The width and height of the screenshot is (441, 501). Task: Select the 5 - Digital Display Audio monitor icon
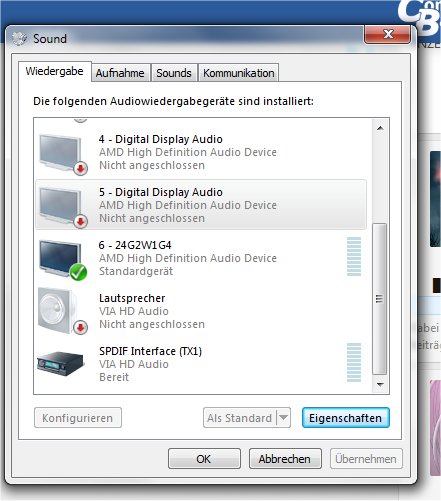[62, 207]
